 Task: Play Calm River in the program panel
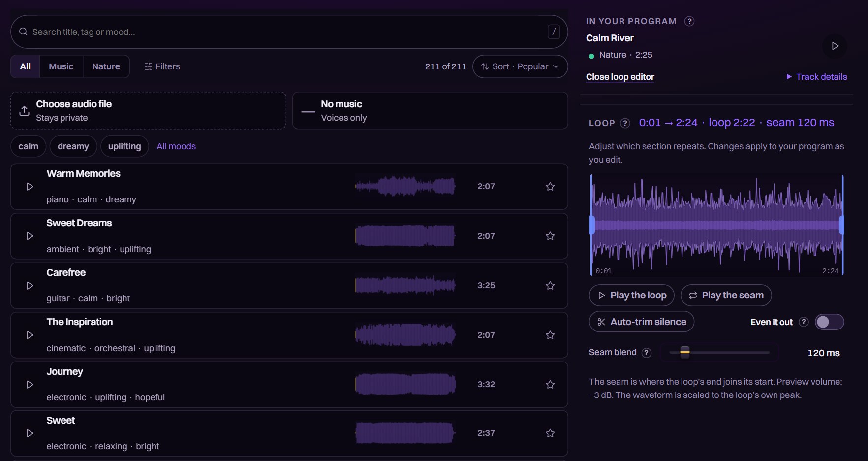835,46
